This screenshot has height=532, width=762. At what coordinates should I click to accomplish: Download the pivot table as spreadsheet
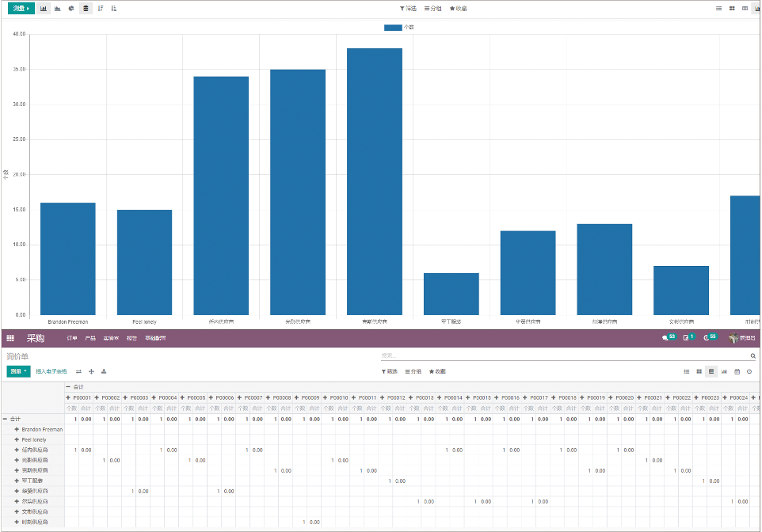[x=104, y=371]
